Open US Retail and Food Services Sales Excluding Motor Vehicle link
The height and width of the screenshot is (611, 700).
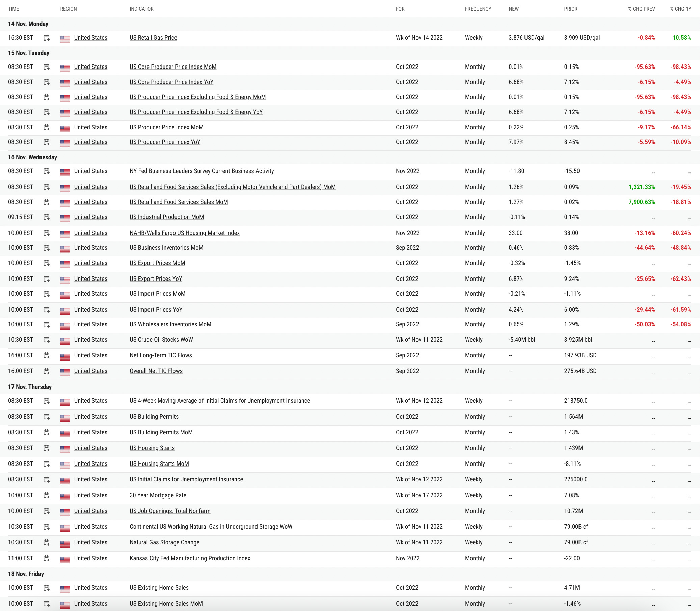tap(233, 187)
